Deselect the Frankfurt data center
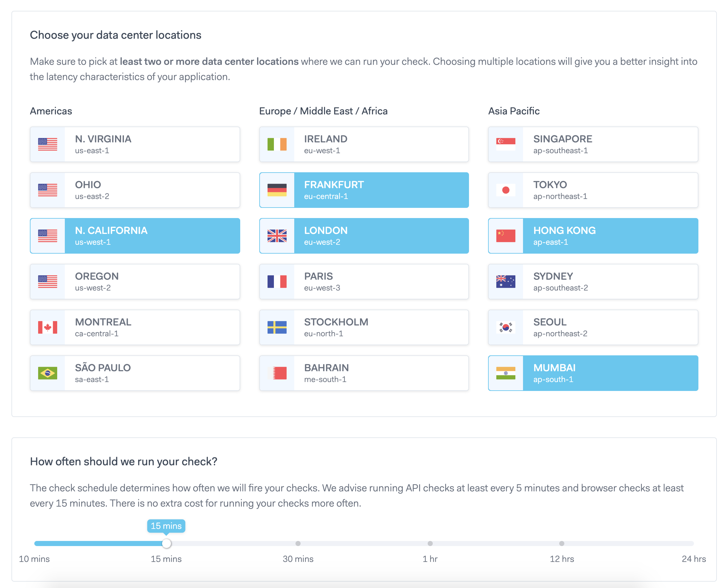Viewport: 727px width, 588px height. pos(364,190)
